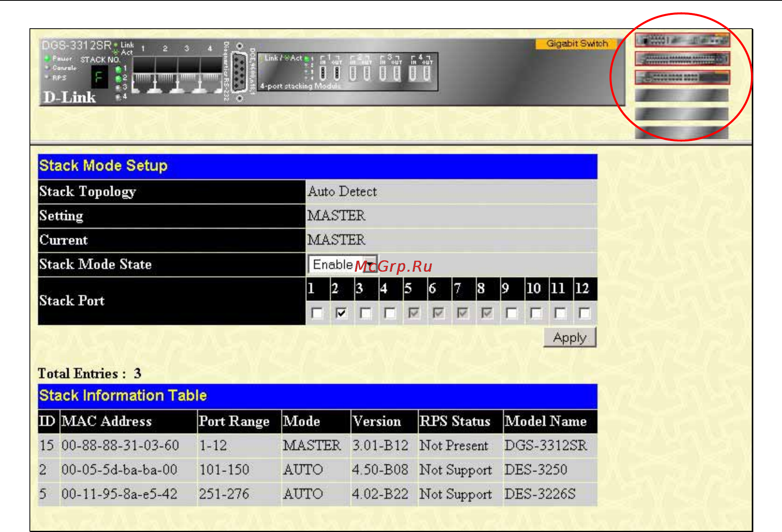This screenshot has height=532, width=782.
Task: Check the Stack Port 11 checkbox
Action: pos(560,313)
